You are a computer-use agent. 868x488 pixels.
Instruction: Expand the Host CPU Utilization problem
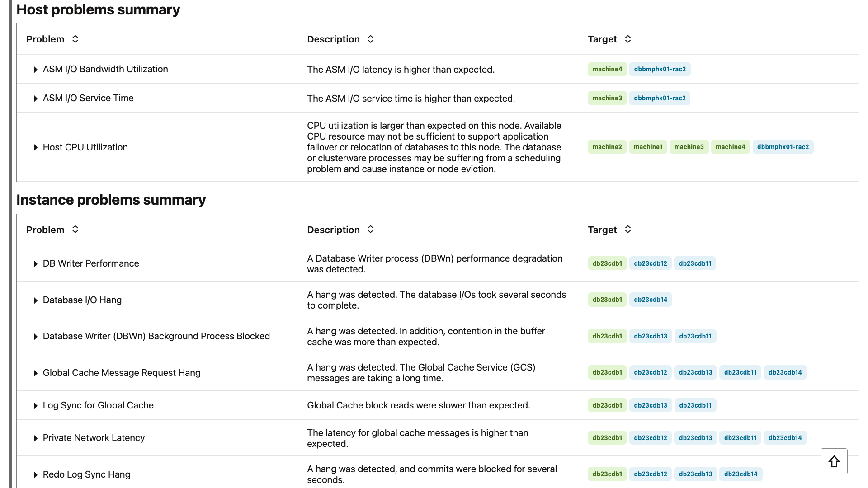coord(35,147)
